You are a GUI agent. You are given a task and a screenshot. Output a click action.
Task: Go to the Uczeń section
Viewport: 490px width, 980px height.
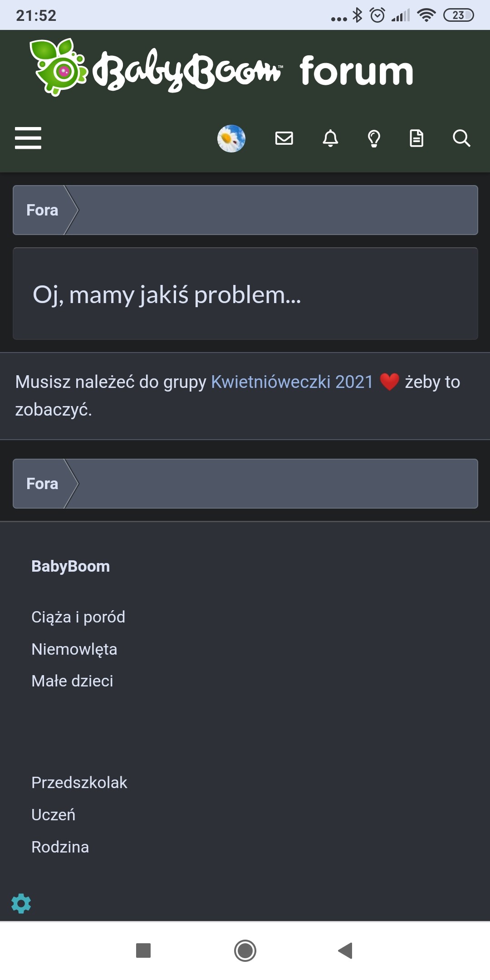tap(53, 815)
